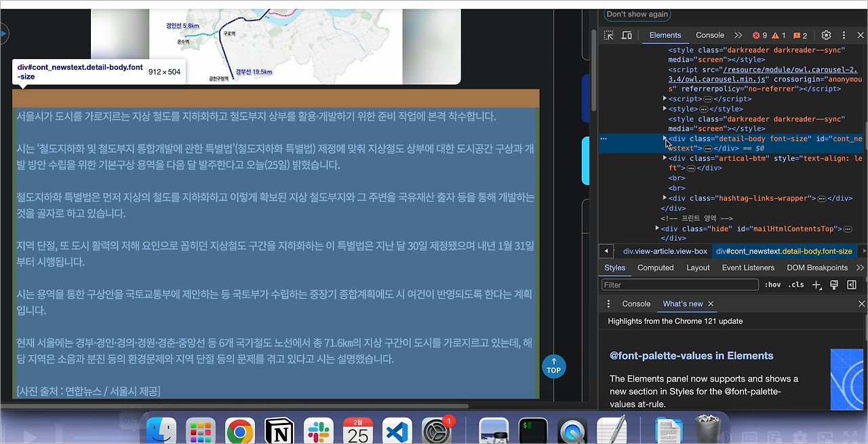Open the DevTools three-dot customize menu
Viewport: 868px width, 444px height.
(x=844, y=35)
